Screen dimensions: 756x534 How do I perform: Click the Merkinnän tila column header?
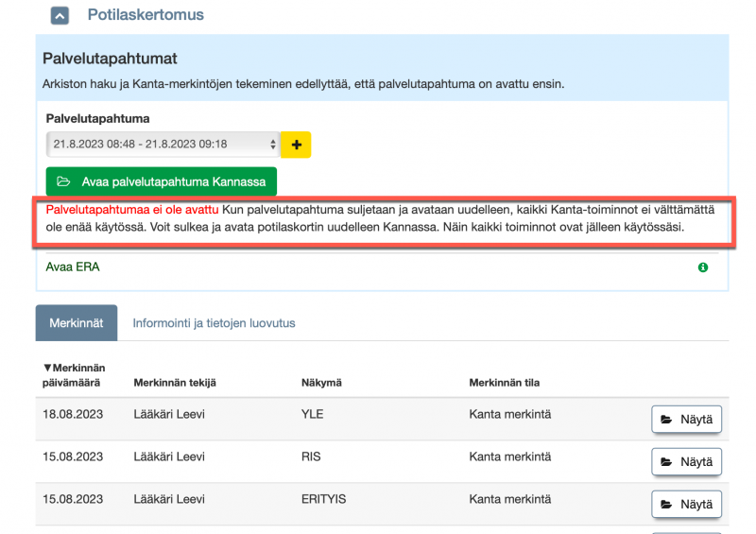click(x=504, y=382)
